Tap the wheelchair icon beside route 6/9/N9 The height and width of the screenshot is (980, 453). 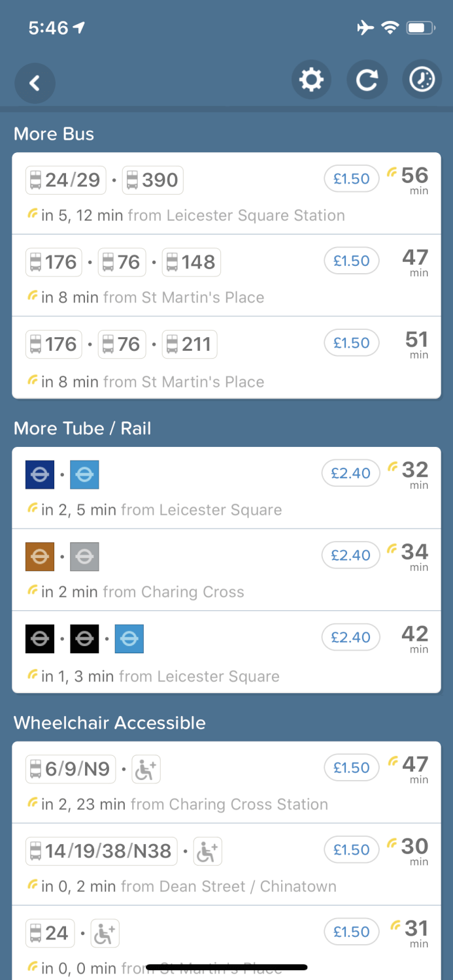[145, 769]
